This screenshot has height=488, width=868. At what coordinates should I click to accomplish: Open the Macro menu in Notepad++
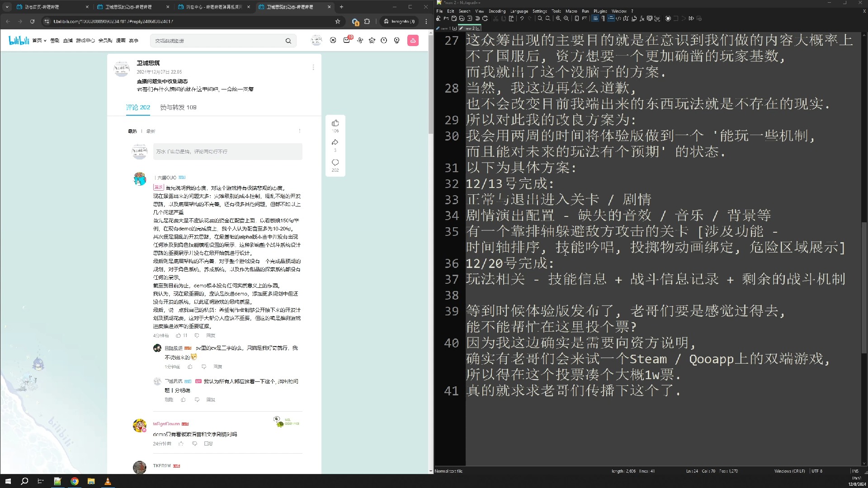click(x=571, y=11)
